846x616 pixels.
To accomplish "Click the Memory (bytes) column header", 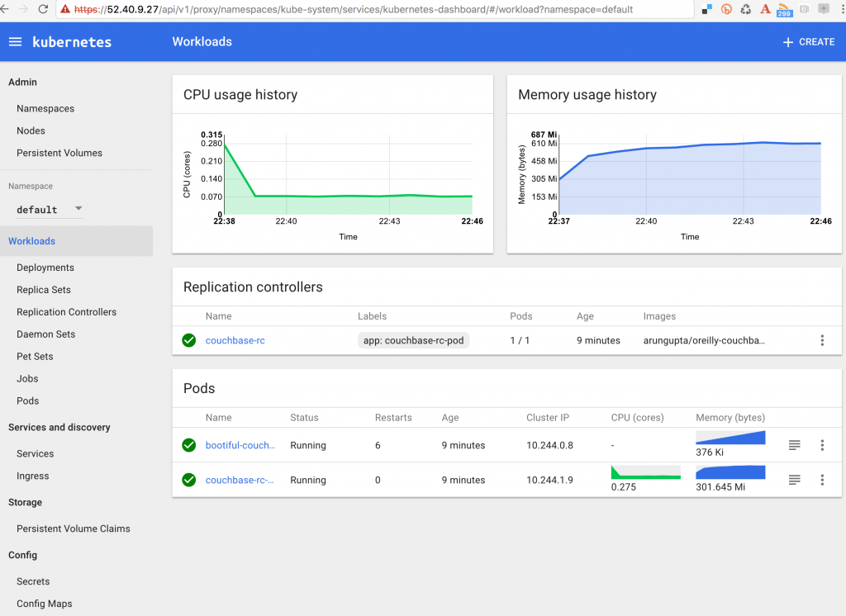I will (x=730, y=418).
